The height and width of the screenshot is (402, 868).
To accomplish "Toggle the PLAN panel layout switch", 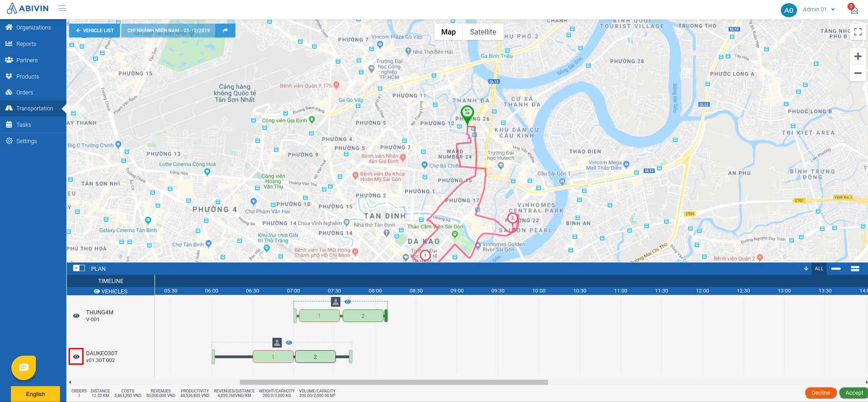I will point(79,268).
